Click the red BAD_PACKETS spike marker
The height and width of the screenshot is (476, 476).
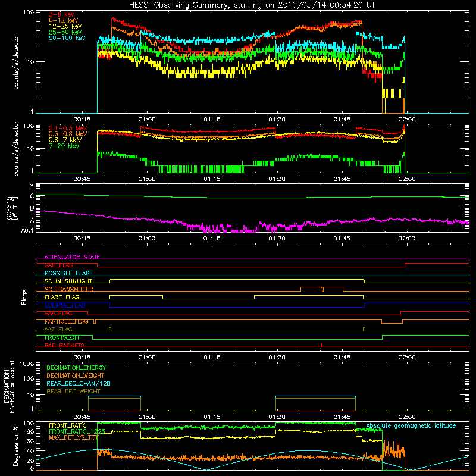322,345
